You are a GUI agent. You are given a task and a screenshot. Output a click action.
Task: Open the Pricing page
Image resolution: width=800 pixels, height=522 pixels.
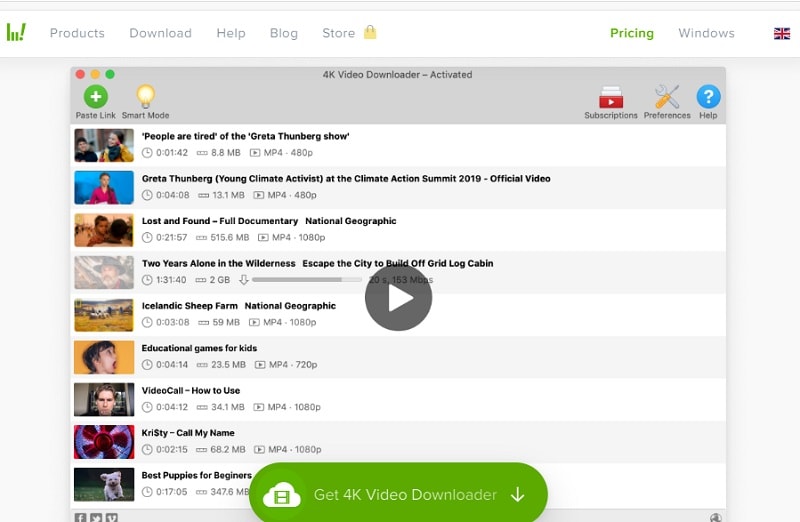pos(632,33)
